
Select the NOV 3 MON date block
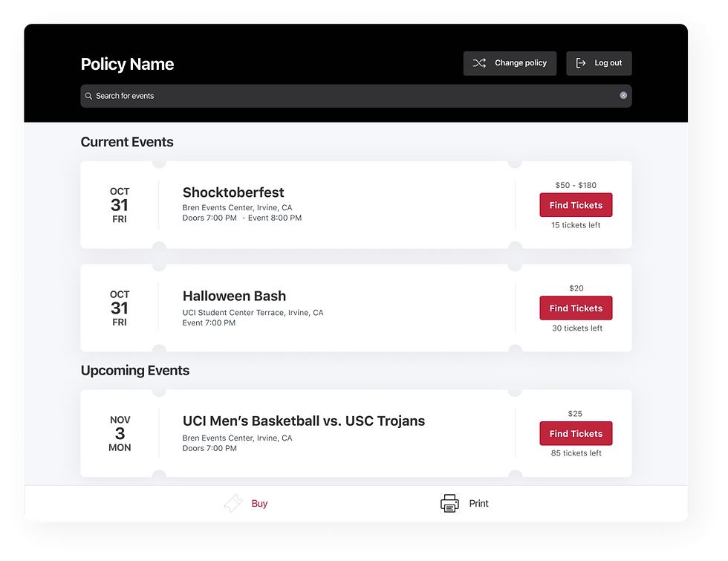tap(120, 433)
